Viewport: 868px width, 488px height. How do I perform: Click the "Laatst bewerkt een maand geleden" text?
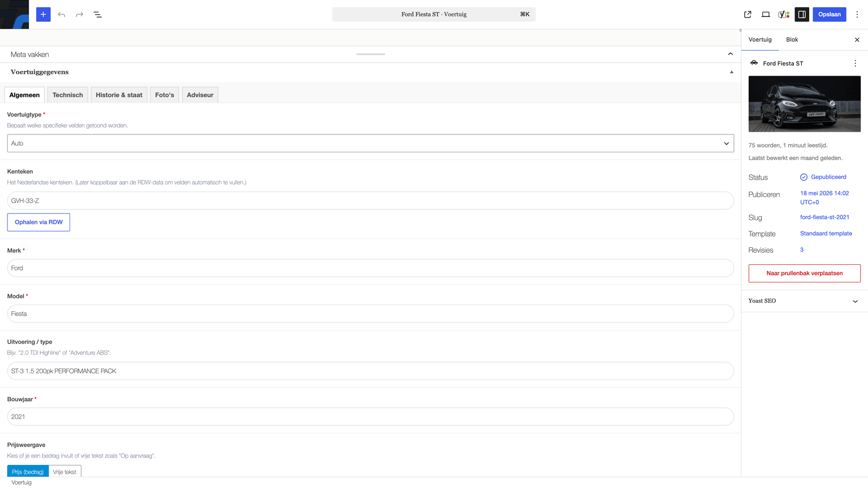point(795,158)
